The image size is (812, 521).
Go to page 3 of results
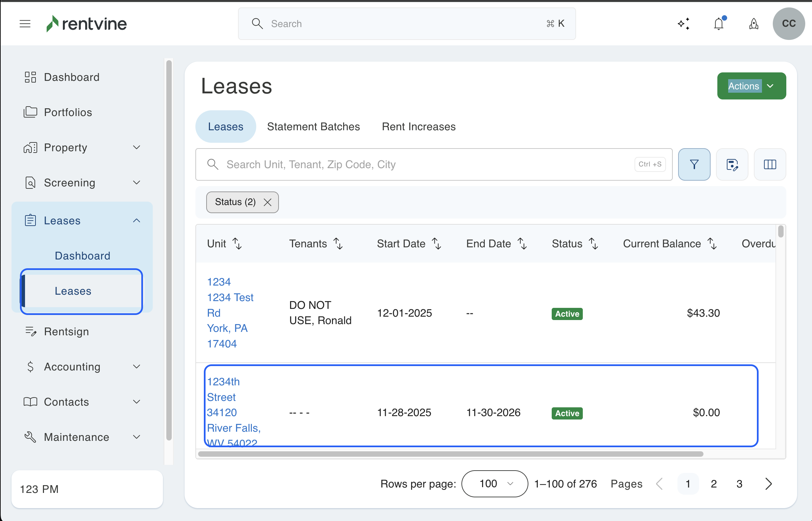739,484
